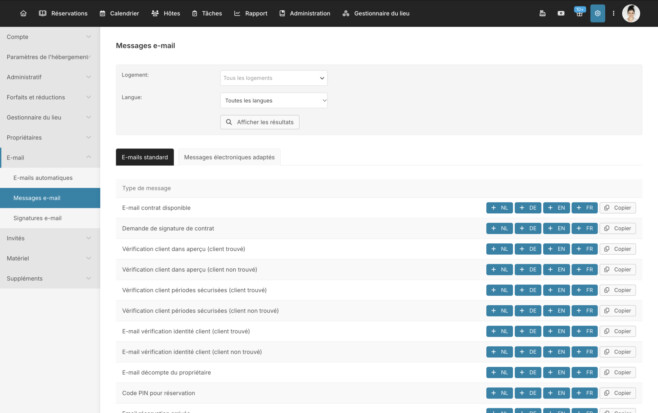Add EN for E-mail décompte du propriétaire
Screen dimensions: 658x413
coord(556,372)
